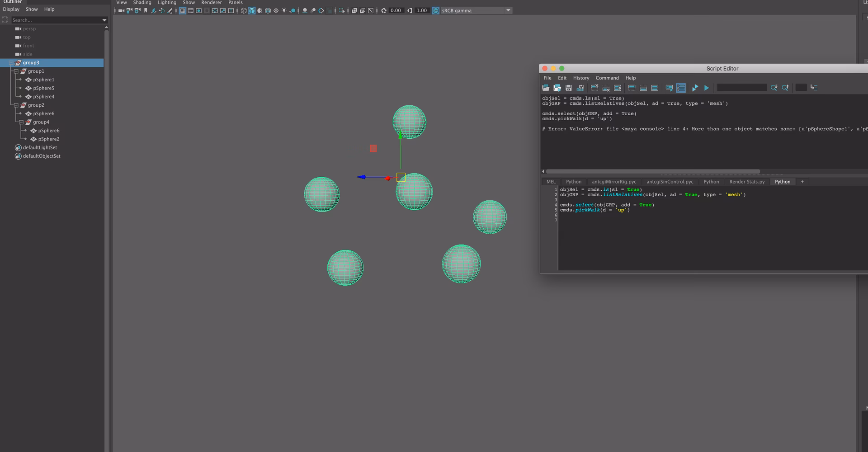Select pSphere5 in the Outliner
Image resolution: width=868 pixels, height=452 pixels.
(x=43, y=89)
